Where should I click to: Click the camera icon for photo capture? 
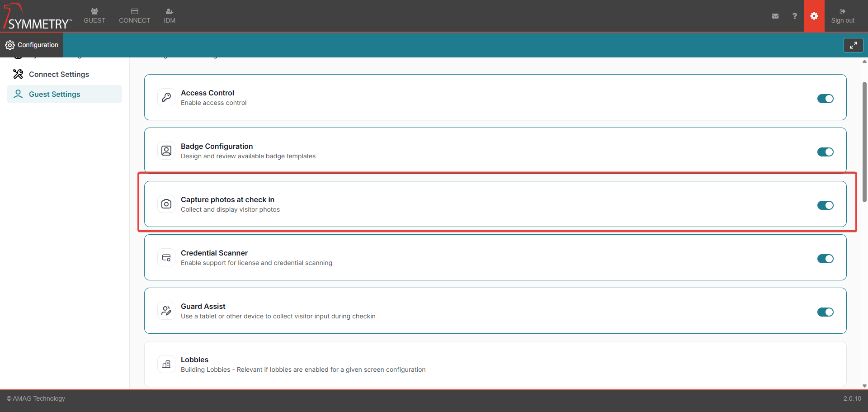(166, 204)
